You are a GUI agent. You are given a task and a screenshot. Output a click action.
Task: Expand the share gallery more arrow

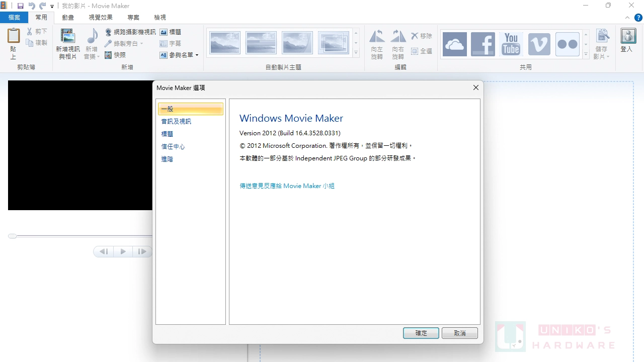pos(586,54)
